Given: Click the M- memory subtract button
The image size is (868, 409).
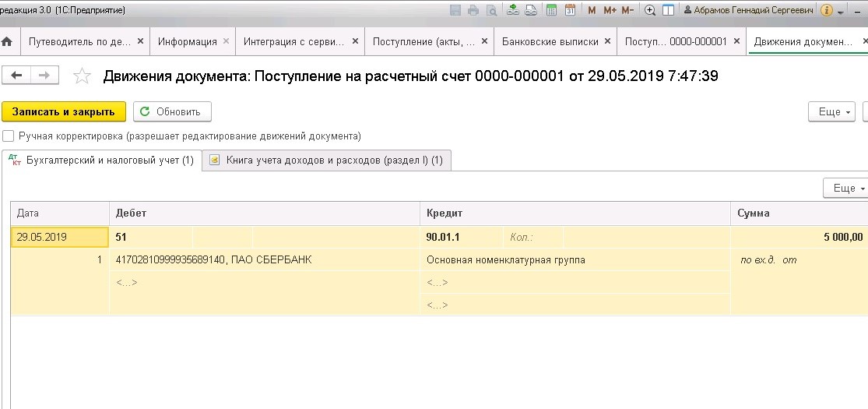Looking at the screenshot, I should click(x=628, y=11).
